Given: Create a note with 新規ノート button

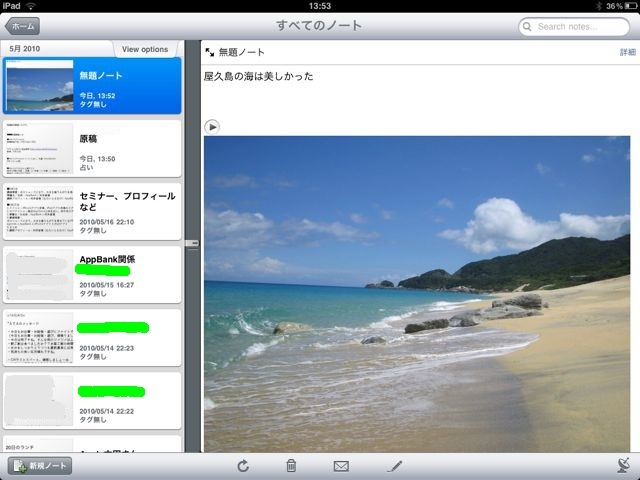Looking at the screenshot, I should pos(40,466).
